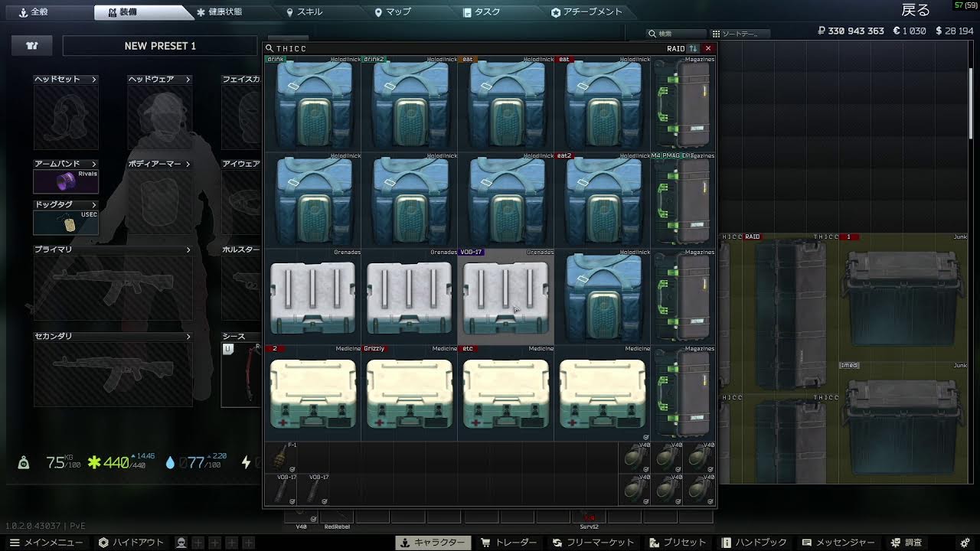This screenshot has width=980, height=551.
Task: Open the メッセンジャー screen
Action: [838, 543]
